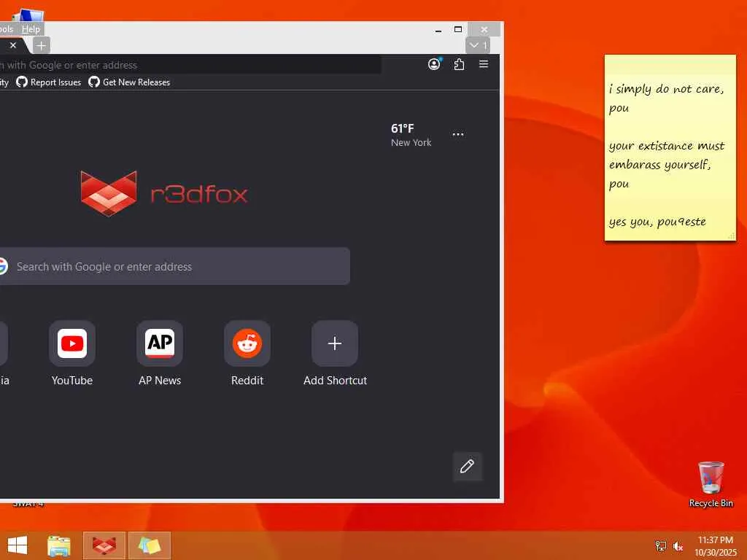This screenshot has height=560, width=747.
Task: Open the network tray icon
Action: pos(660,546)
